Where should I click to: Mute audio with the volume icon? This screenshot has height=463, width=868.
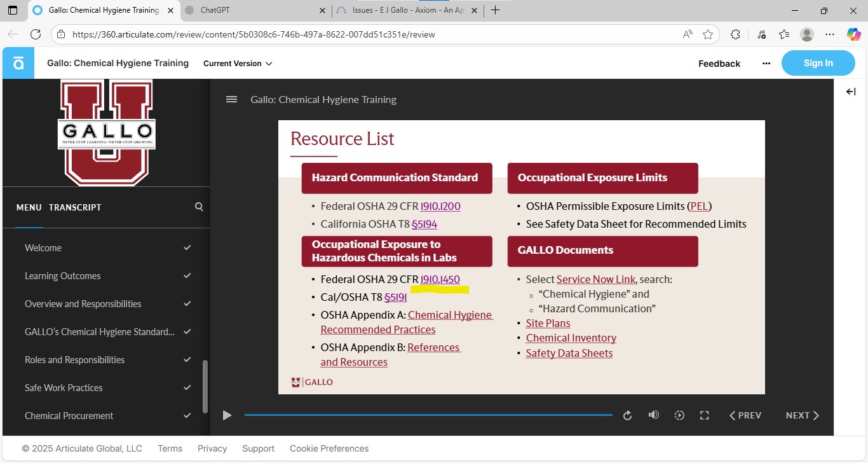pos(653,415)
